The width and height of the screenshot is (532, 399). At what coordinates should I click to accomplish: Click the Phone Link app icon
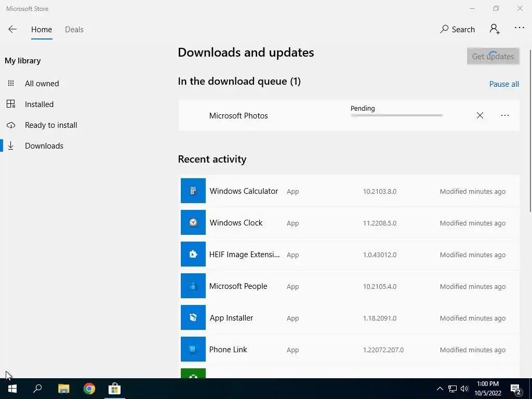193,349
